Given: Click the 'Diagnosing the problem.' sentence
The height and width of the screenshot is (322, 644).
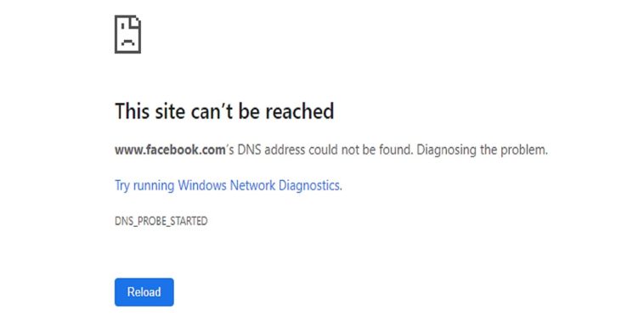Looking at the screenshot, I should tap(483, 150).
